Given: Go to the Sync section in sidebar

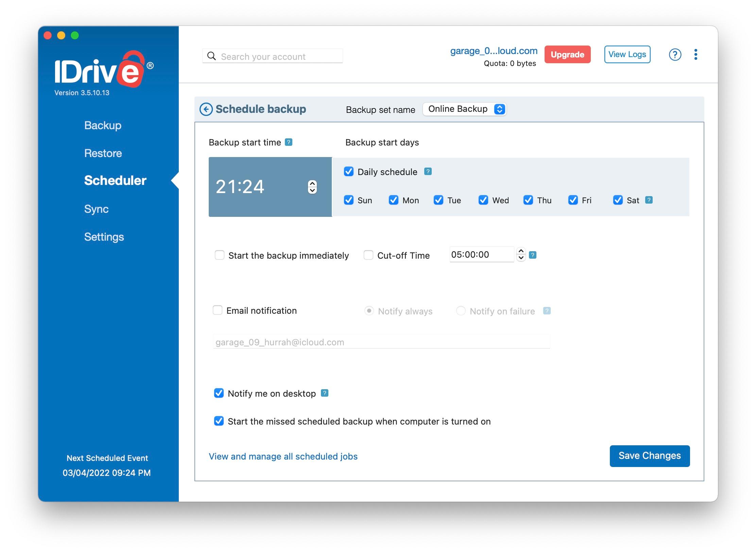Looking at the screenshot, I should pyautogui.click(x=96, y=209).
